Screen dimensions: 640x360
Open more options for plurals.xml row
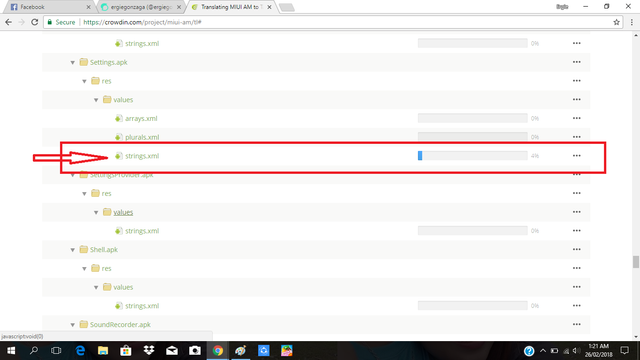576,137
